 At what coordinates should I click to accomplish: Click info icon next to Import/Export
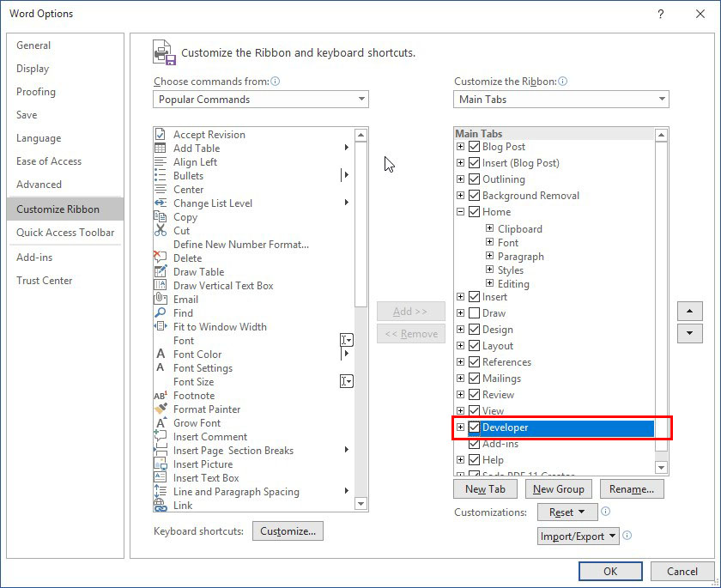click(x=627, y=535)
